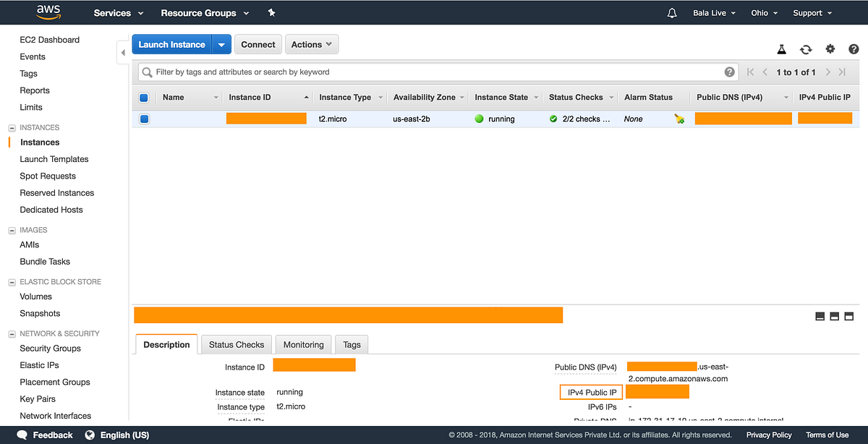Screen dimensions: 868x444
Task: Switch to split-pane view layout icon
Action: click(834, 316)
